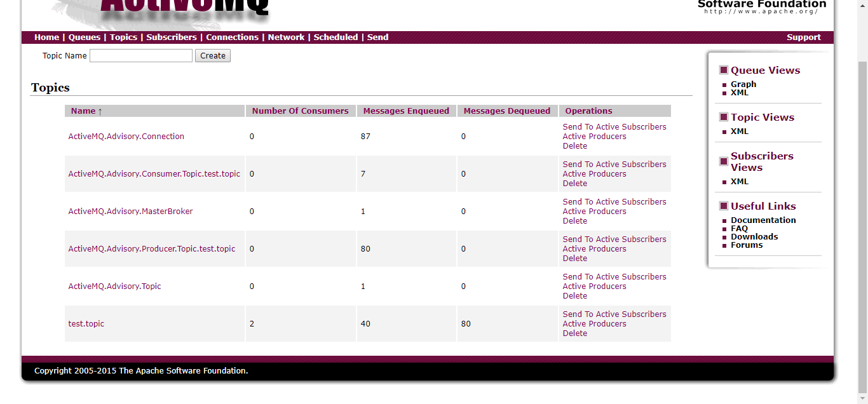Select the copyright footer text
The width and height of the screenshot is (868, 404).
(141, 371)
